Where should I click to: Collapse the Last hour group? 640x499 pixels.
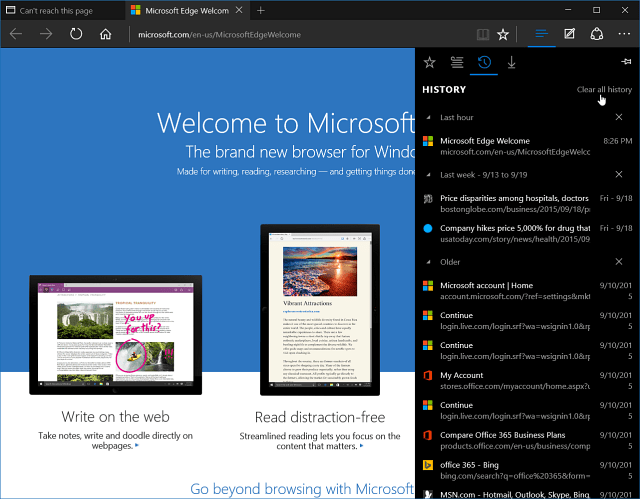(428, 118)
